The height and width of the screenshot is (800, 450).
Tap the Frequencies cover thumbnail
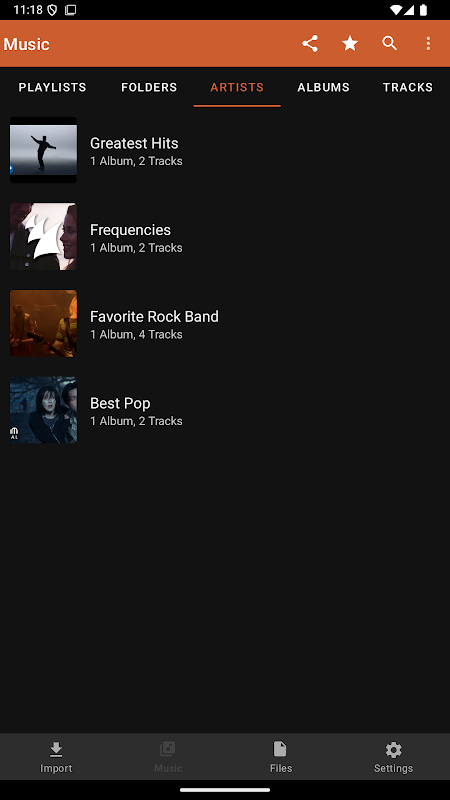tap(43, 237)
